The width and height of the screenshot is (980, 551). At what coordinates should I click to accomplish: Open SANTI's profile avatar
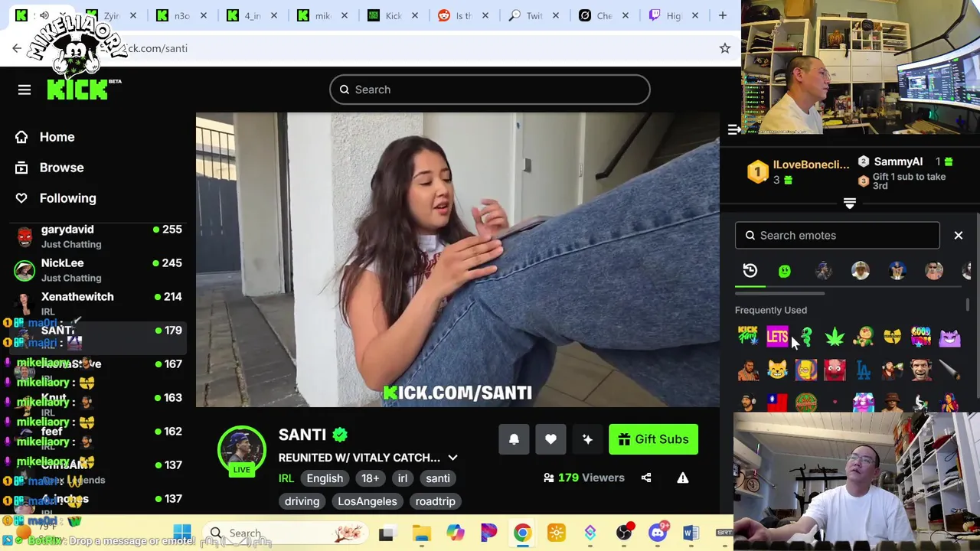[x=242, y=451]
